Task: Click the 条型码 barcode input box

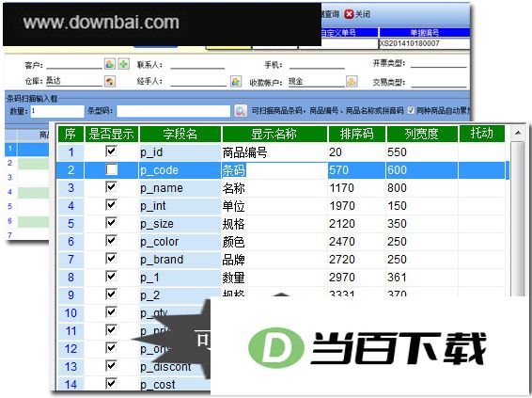Action: point(173,111)
